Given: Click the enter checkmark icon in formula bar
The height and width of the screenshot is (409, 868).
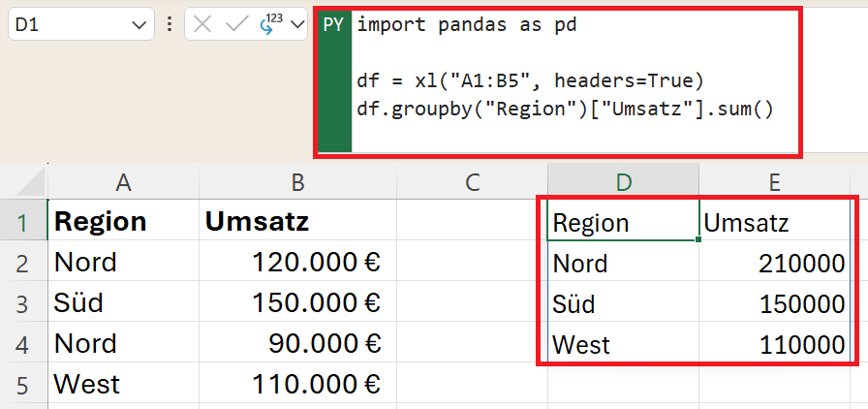Looking at the screenshot, I should pyautogui.click(x=235, y=25).
